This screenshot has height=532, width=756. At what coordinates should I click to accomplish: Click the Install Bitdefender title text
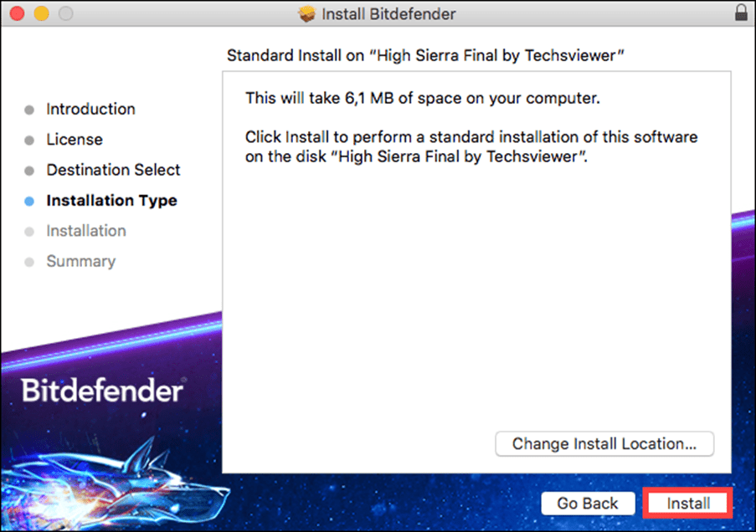point(390,13)
